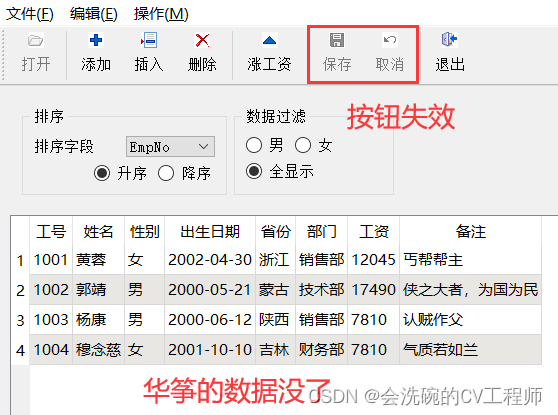Click the department cell 技术部
This screenshot has height=415, width=558.
point(321,290)
